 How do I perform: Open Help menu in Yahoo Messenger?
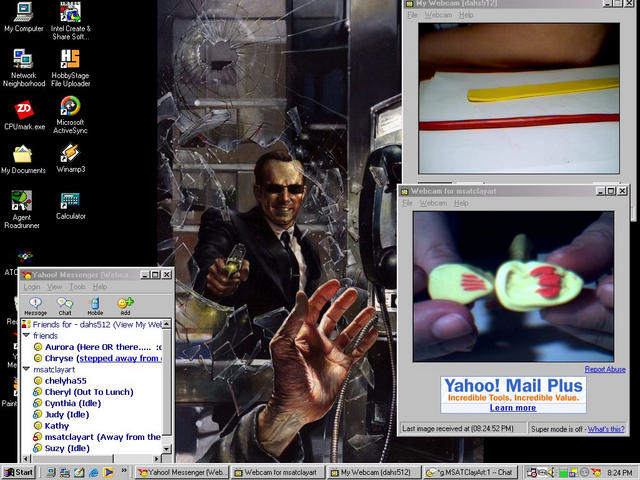pyautogui.click(x=100, y=287)
